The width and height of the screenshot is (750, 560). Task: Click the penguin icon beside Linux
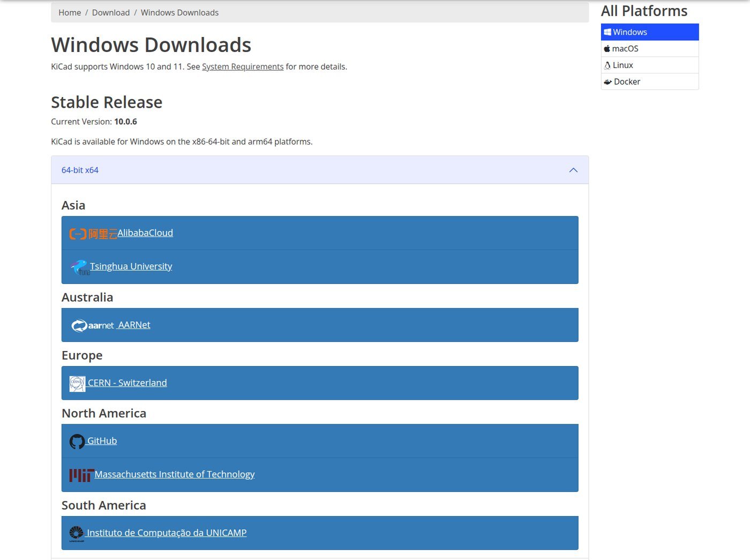pos(607,65)
